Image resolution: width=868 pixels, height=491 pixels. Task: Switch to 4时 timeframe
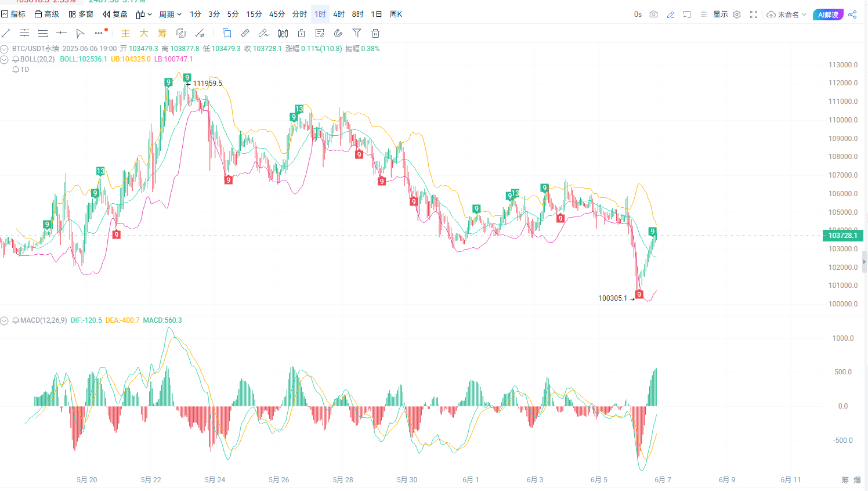coord(339,14)
